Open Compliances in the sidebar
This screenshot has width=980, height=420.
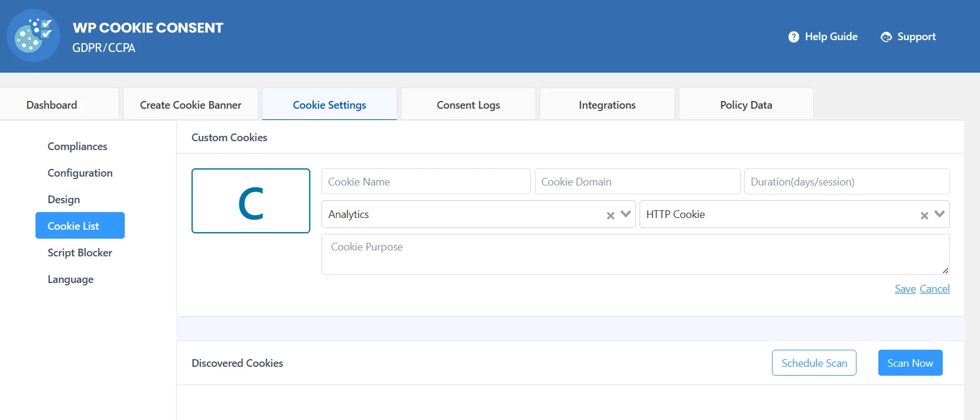coord(77,146)
